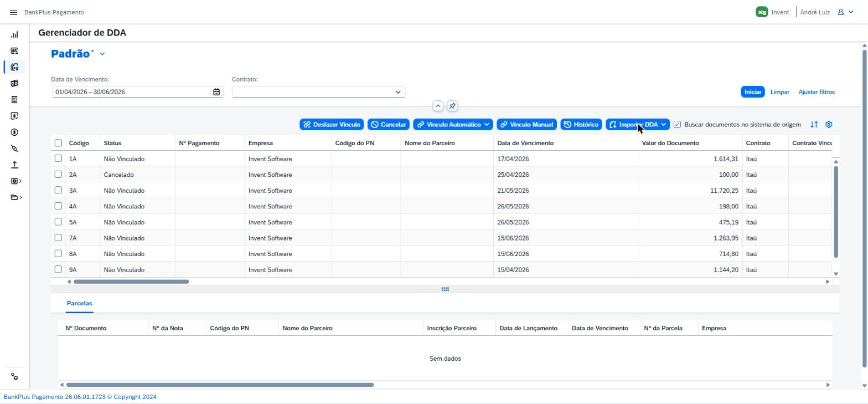Viewport: 868px width, 404px height.
Task: Open the Histórico button
Action: coord(581,125)
